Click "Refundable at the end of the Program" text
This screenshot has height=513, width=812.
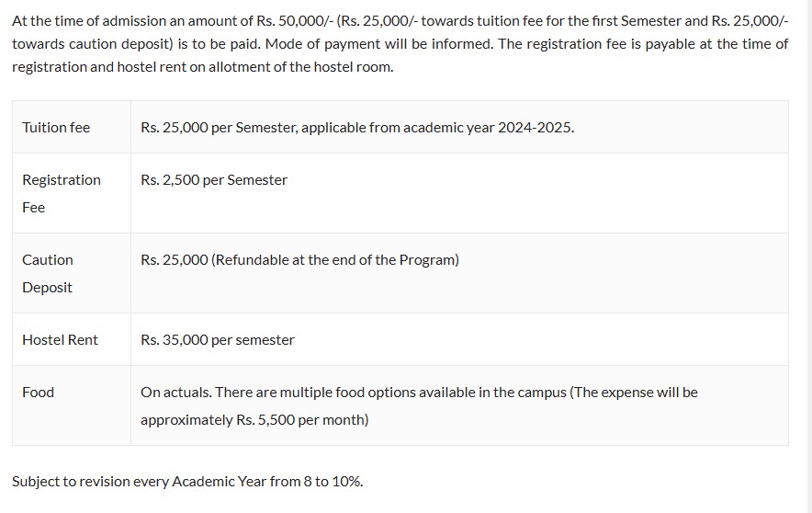335,260
